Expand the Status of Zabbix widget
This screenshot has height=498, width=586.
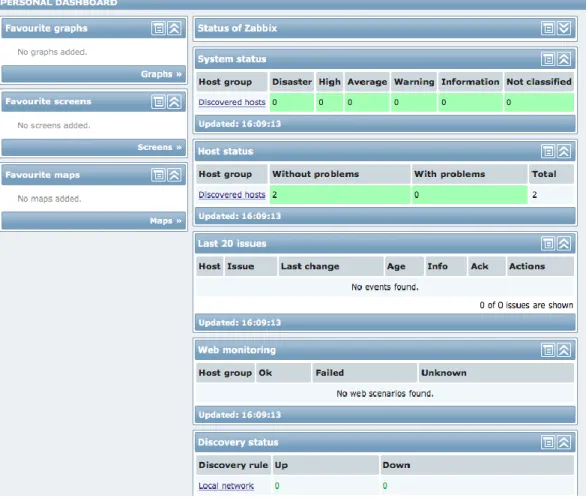[x=564, y=28]
